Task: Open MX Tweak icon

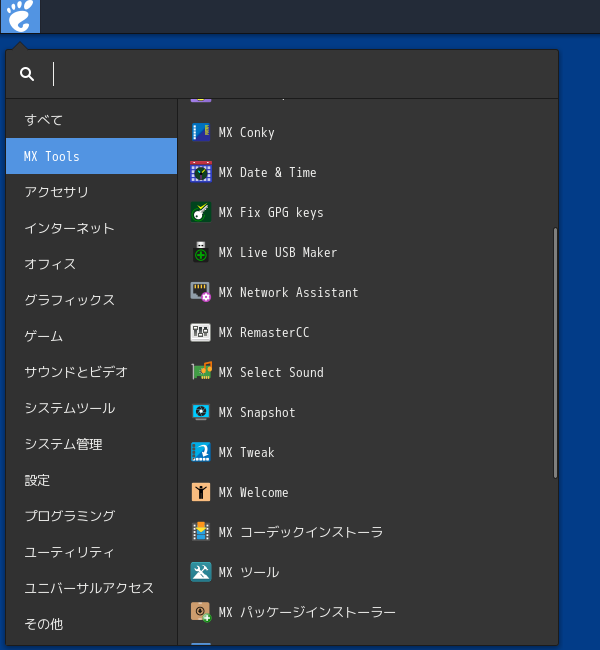Action: point(201,452)
